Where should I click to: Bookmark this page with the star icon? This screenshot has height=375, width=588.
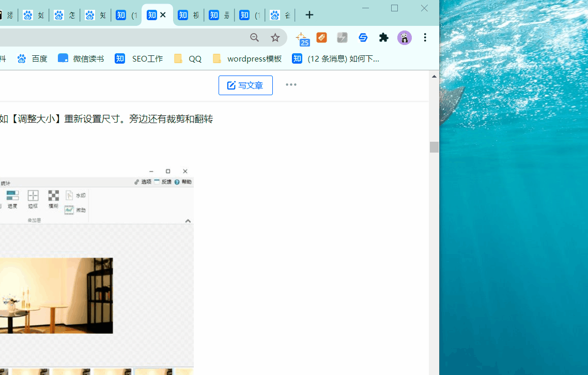point(275,38)
